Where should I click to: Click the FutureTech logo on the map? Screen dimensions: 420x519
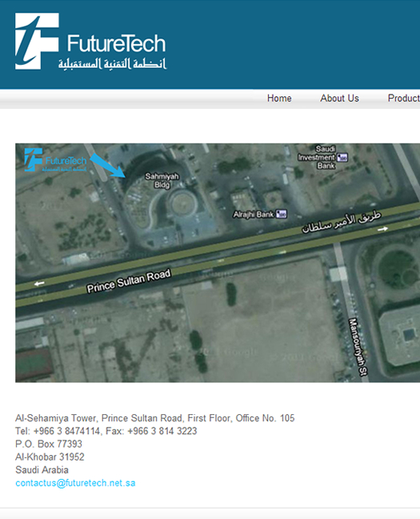point(55,160)
